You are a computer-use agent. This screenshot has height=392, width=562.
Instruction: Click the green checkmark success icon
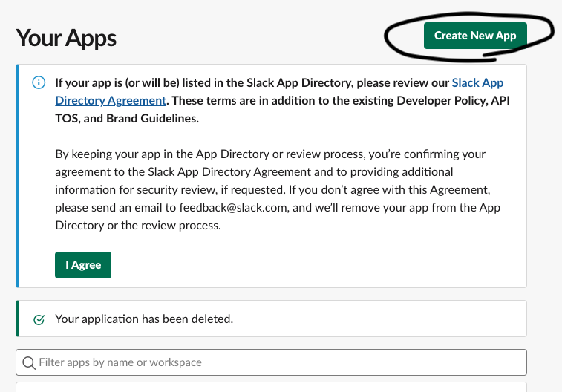(x=39, y=319)
